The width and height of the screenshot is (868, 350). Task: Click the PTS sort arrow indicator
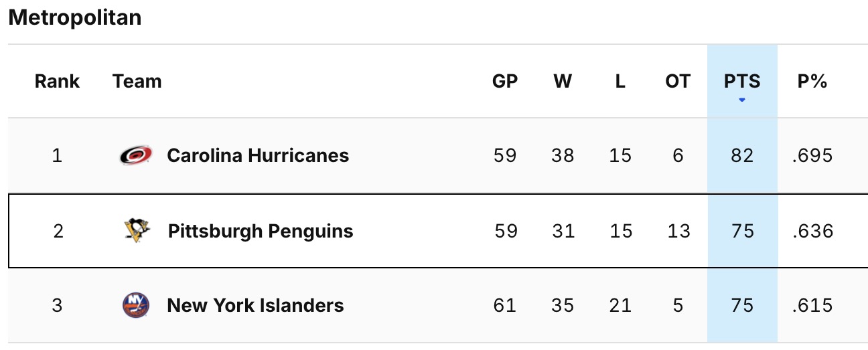[x=742, y=100]
